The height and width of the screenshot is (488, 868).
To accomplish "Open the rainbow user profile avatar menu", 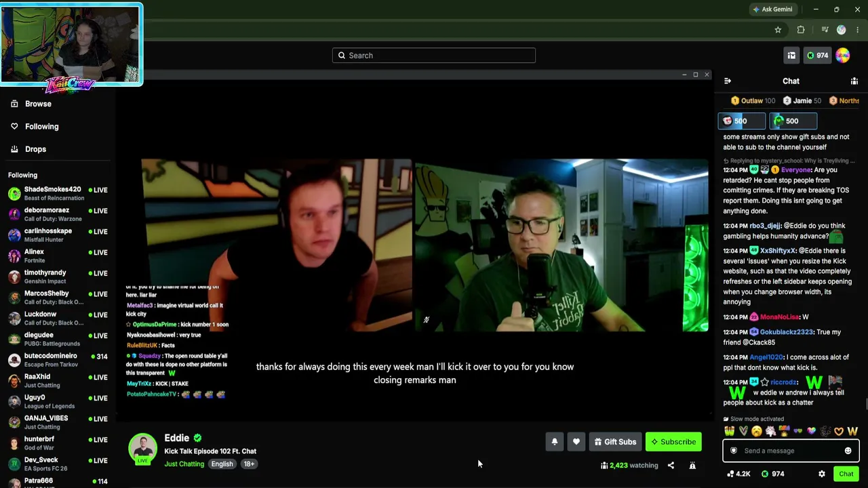I will click(x=843, y=56).
